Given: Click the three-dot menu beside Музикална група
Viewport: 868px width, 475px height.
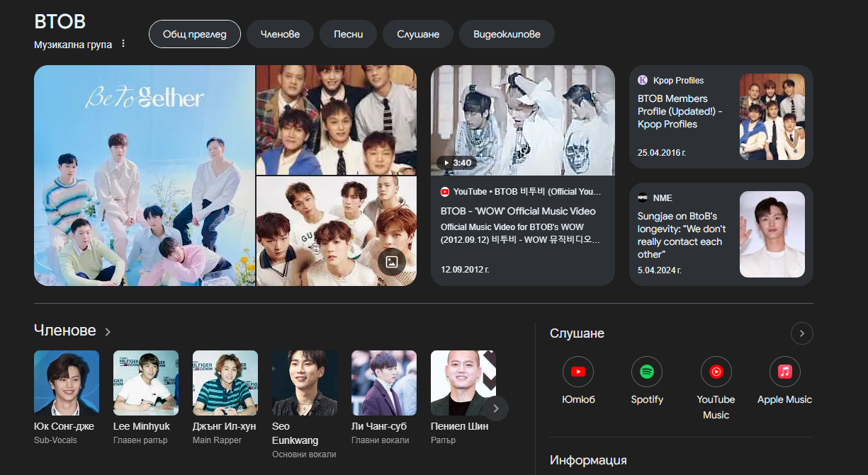Looking at the screenshot, I should 123,44.
